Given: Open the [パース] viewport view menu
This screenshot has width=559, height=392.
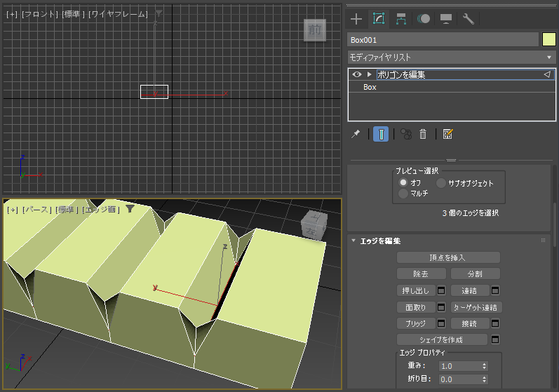Looking at the screenshot, I should click(x=36, y=210).
